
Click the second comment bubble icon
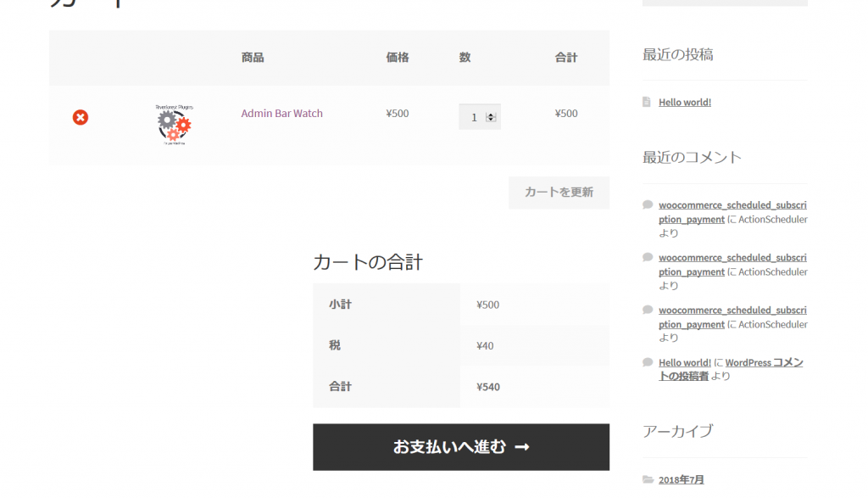point(648,257)
